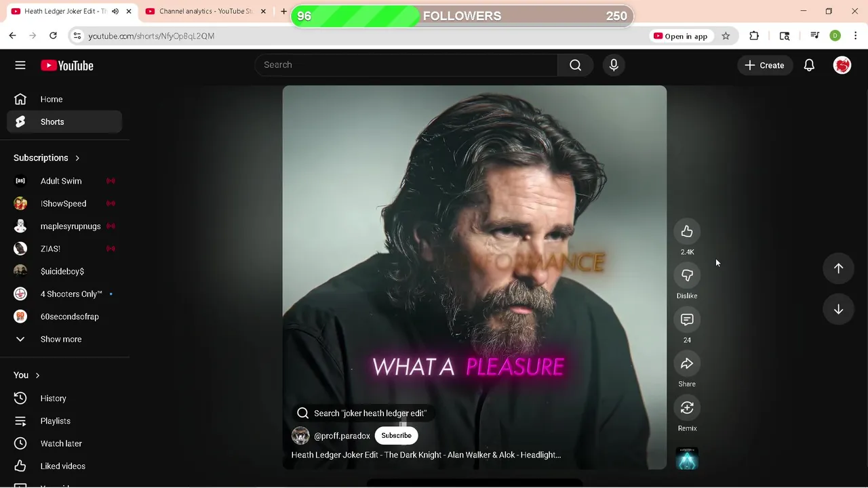Open Watch later in the sidebar
This screenshot has width=868, height=488.
tap(64, 443)
